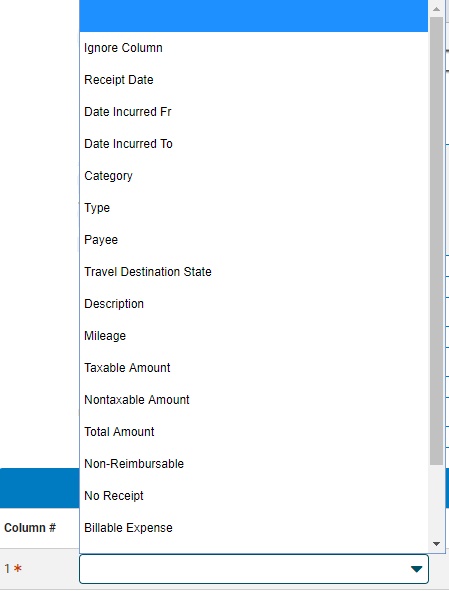Choose Non-Reimbursable from the list

click(x=254, y=464)
